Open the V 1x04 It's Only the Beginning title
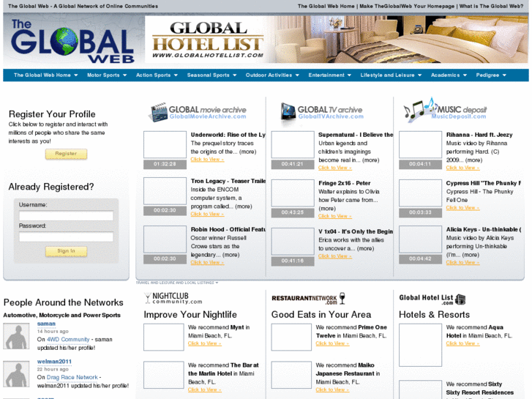Image resolution: width=532 pixels, height=399 pixels. pos(356,231)
